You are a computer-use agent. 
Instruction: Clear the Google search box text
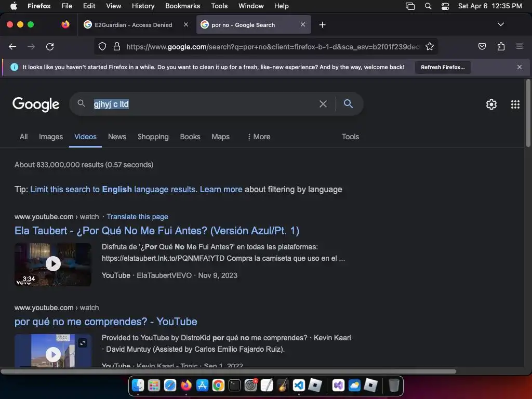point(323,104)
